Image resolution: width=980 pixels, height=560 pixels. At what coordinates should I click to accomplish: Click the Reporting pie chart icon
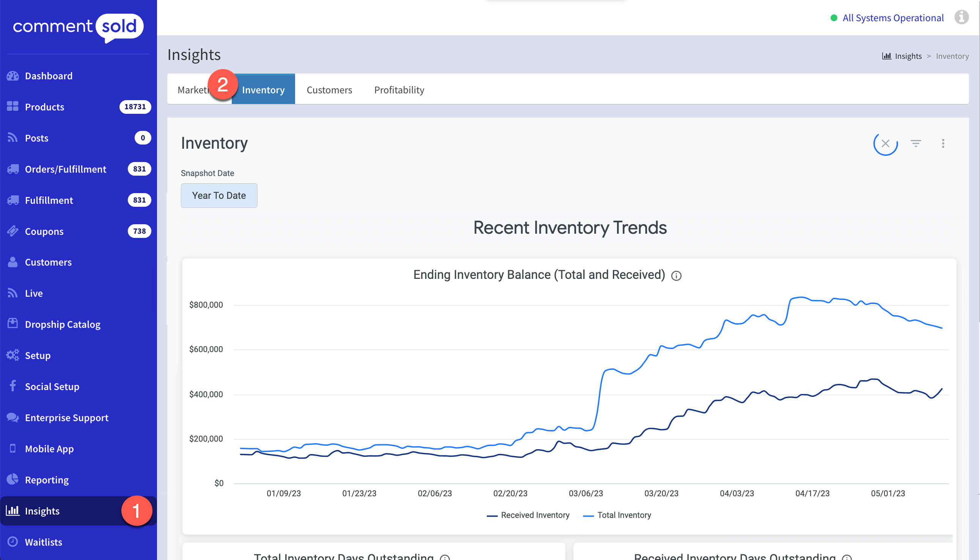[x=13, y=479]
